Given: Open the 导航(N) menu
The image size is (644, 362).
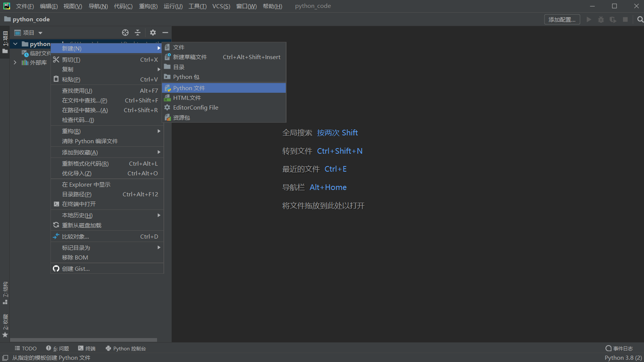Looking at the screenshot, I should pos(98,6).
